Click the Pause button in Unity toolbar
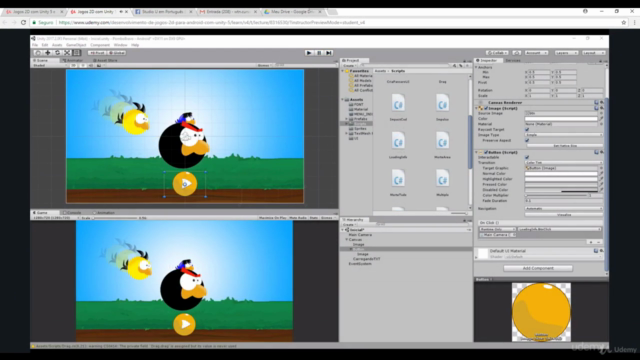Image resolution: width=640 pixels, height=360 pixels. click(319, 53)
